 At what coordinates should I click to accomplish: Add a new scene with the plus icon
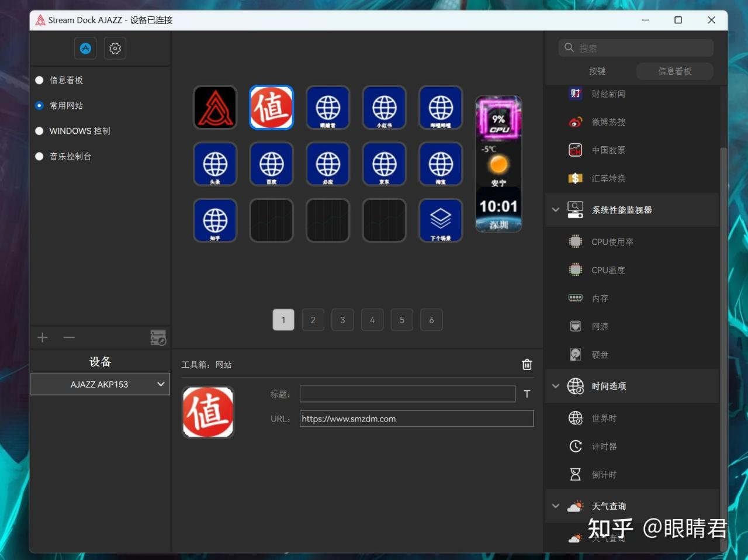click(43, 337)
